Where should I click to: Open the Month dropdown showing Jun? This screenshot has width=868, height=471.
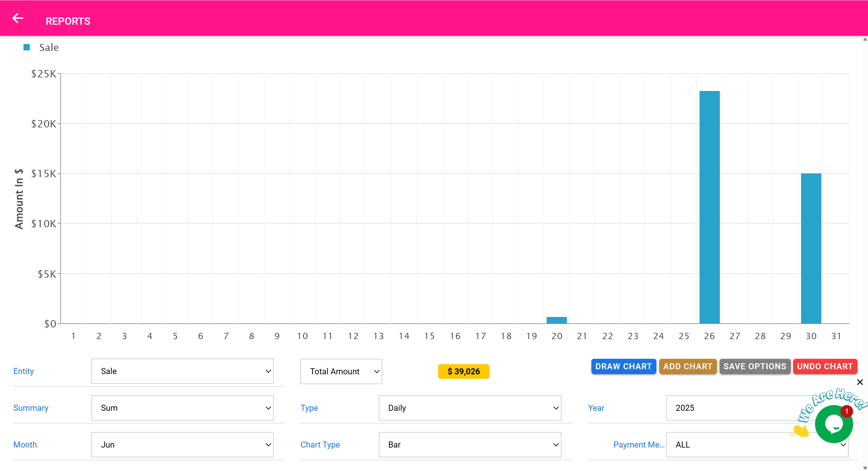(x=182, y=444)
